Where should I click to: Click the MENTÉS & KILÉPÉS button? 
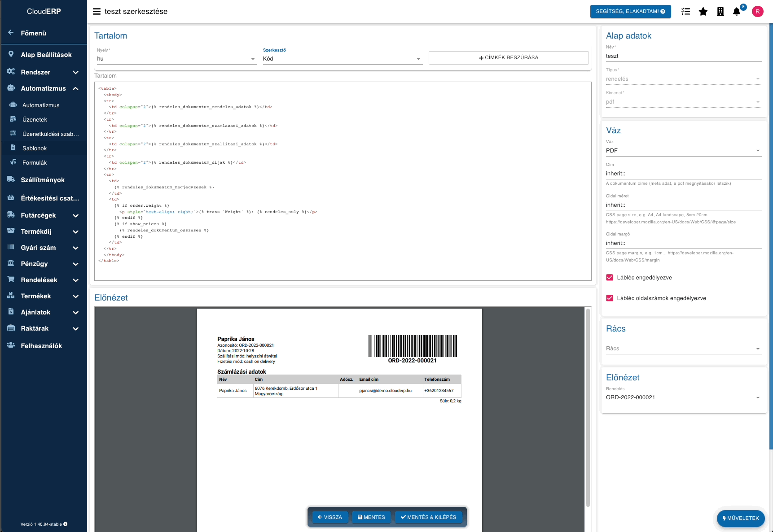point(428,517)
